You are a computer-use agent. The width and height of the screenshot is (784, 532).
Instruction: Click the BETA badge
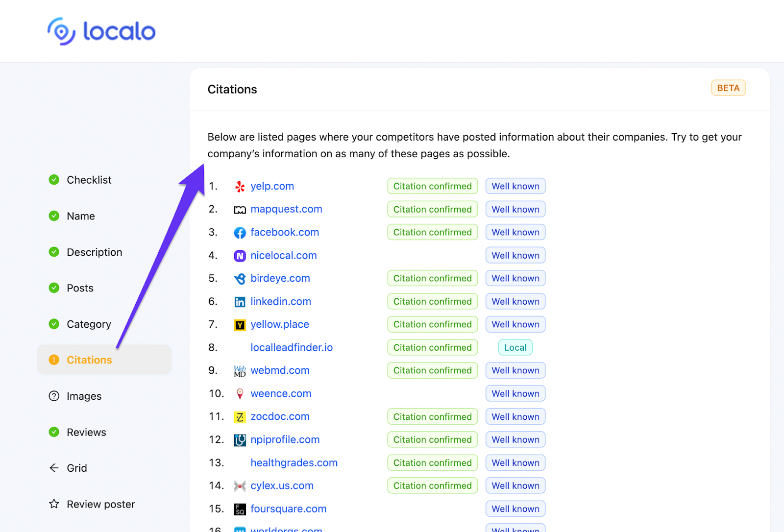point(728,88)
